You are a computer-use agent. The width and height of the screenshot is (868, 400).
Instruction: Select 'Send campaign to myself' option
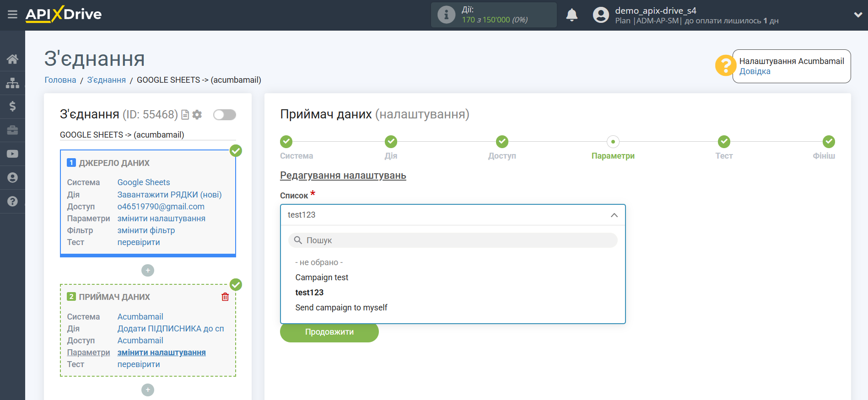point(341,308)
